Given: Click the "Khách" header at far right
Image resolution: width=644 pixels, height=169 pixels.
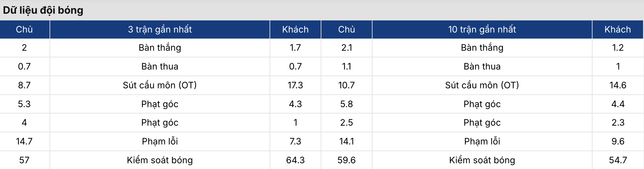Looking at the screenshot, I should click(x=618, y=29).
